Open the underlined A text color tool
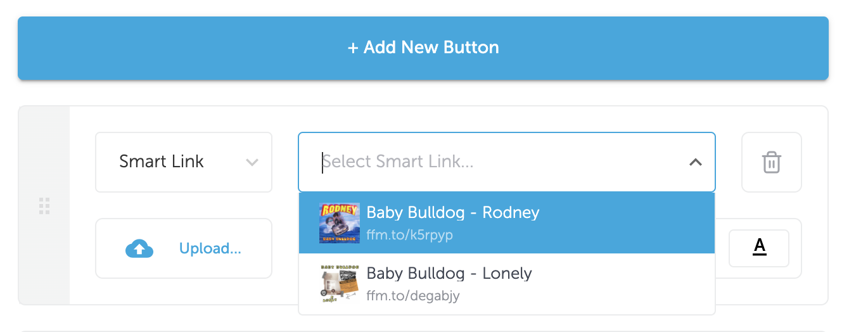Screen dimensions: 868x332 (x=759, y=248)
